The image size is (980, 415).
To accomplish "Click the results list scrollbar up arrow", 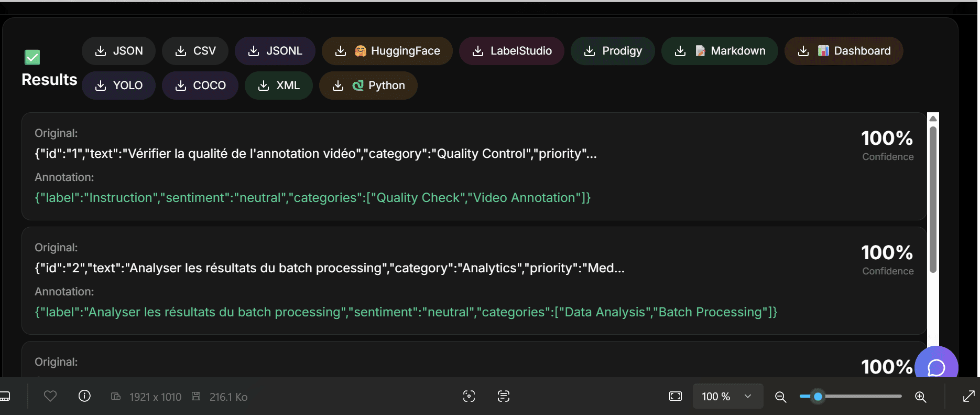I will click(x=933, y=119).
